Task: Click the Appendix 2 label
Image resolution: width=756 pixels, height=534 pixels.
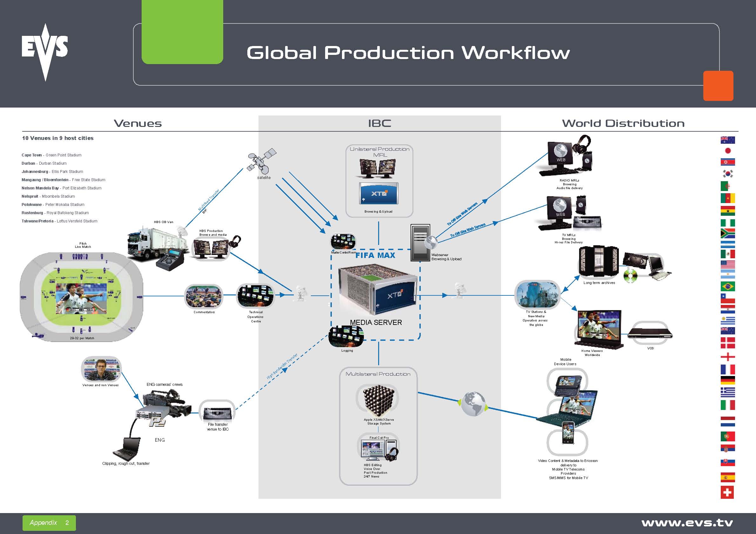Action: click(49, 523)
